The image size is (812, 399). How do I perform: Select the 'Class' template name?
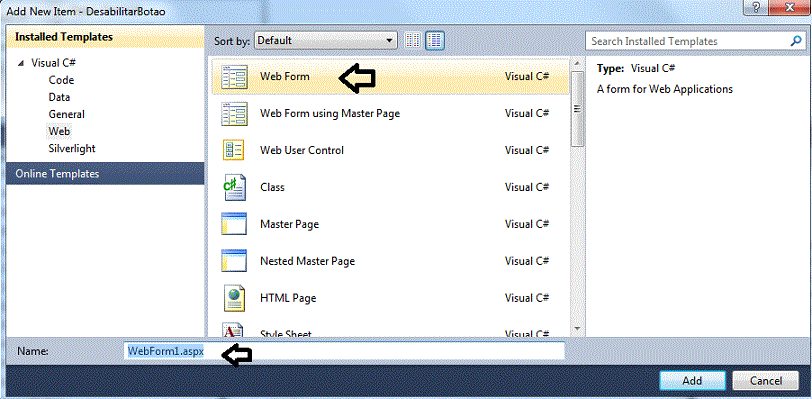(x=272, y=187)
